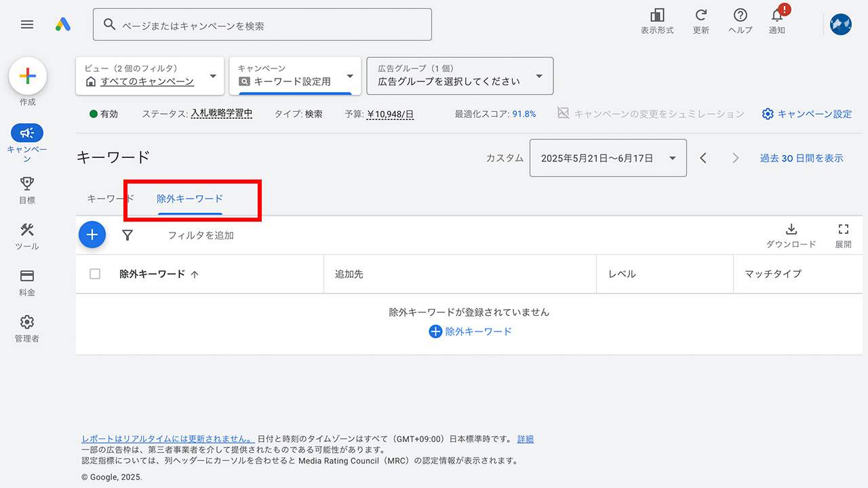This screenshot has width=868, height=488.
Task: Select all rows with the header checkbox
Action: coord(94,274)
